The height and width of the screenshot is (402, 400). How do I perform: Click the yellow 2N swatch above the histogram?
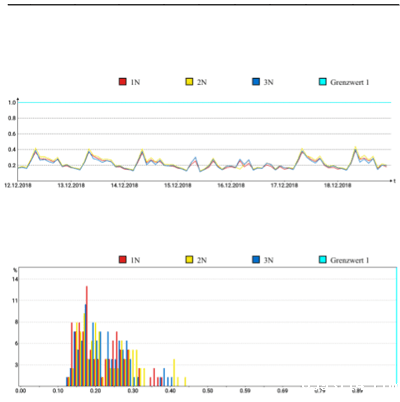189,260
